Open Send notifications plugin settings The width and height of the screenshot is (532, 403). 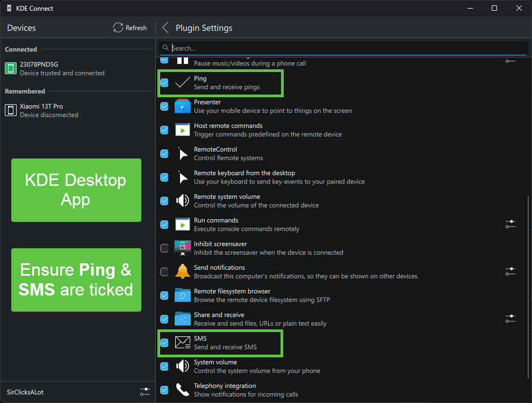pos(510,271)
